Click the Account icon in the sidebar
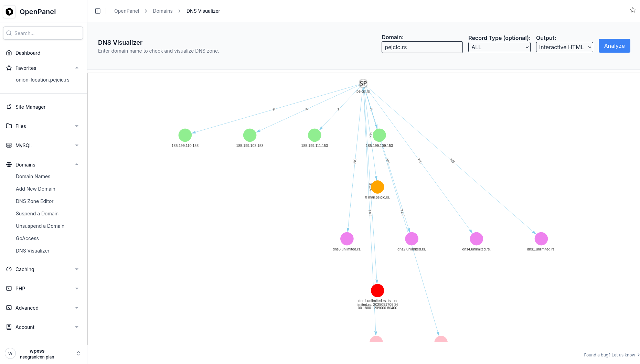Screen dimensions: 640x364 (9, 327)
